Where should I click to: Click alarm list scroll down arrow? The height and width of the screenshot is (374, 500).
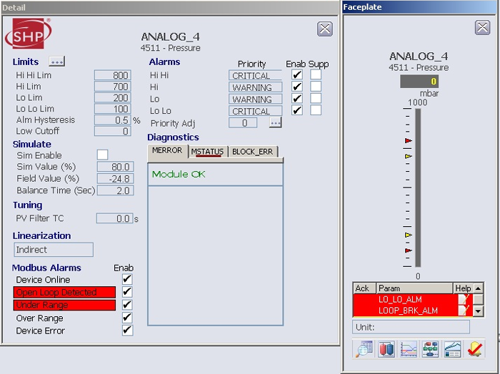coord(478,311)
